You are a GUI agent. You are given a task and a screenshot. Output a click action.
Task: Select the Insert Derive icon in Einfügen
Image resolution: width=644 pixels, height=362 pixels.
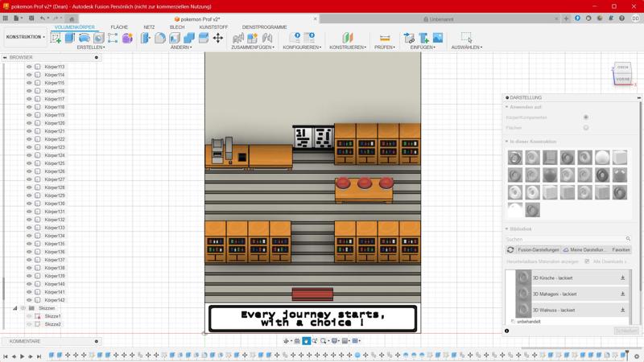pyautogui.click(x=409, y=38)
